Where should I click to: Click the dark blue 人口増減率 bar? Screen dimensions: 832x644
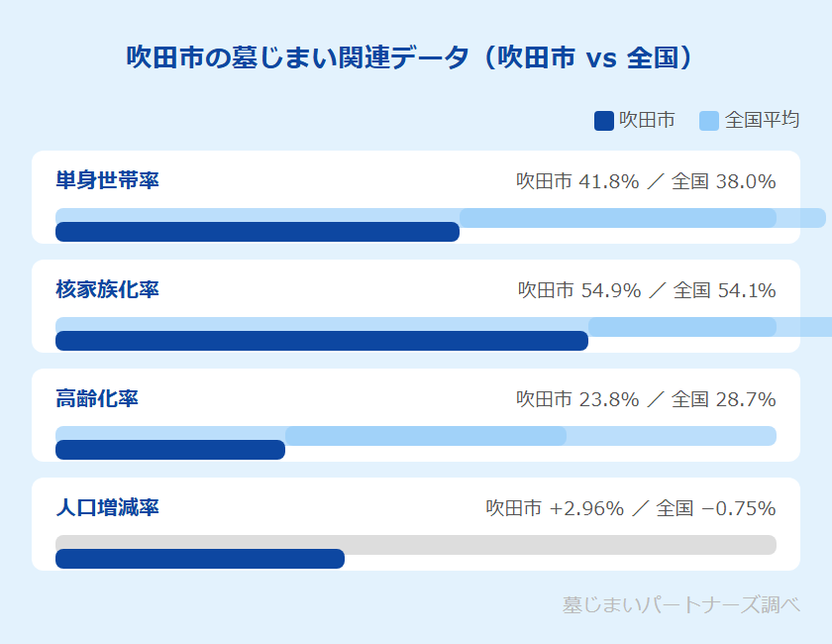[200, 559]
